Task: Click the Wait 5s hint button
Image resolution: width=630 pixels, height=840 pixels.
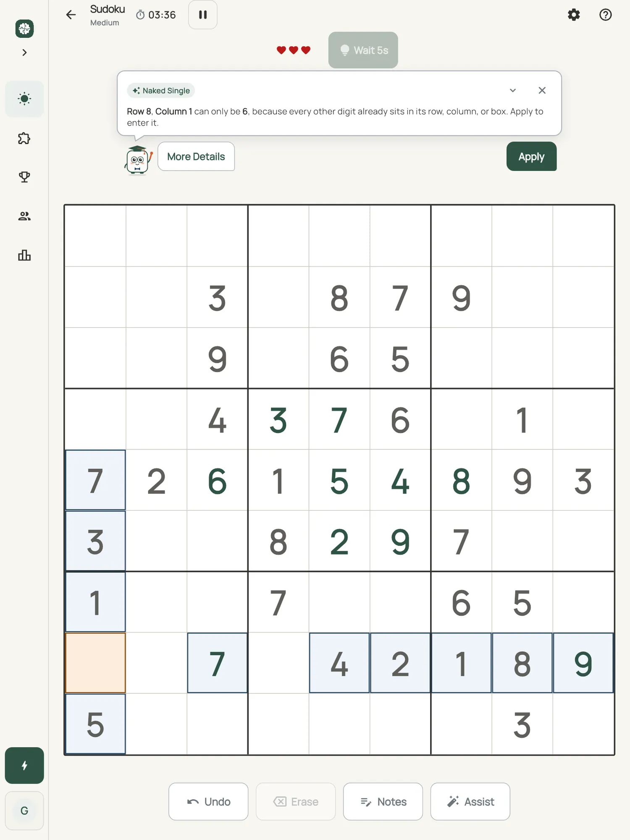Action: click(x=363, y=50)
